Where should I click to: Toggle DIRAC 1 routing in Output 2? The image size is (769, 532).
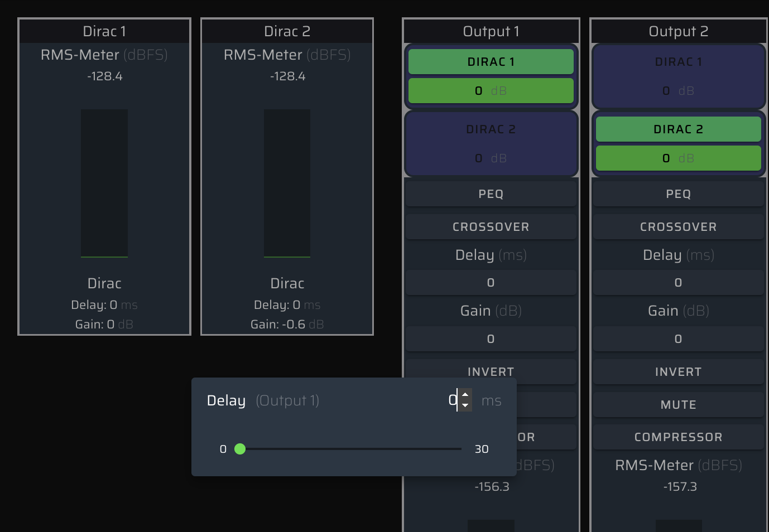tap(679, 62)
